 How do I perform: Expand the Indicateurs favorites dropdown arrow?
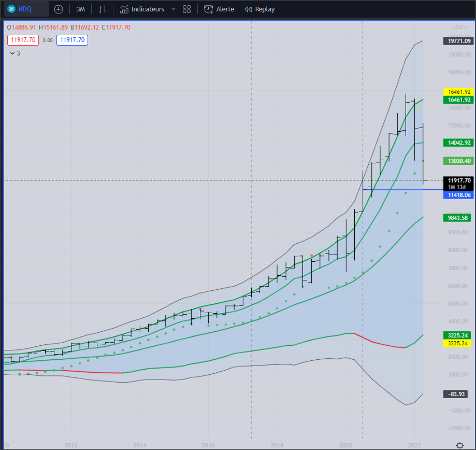point(174,9)
